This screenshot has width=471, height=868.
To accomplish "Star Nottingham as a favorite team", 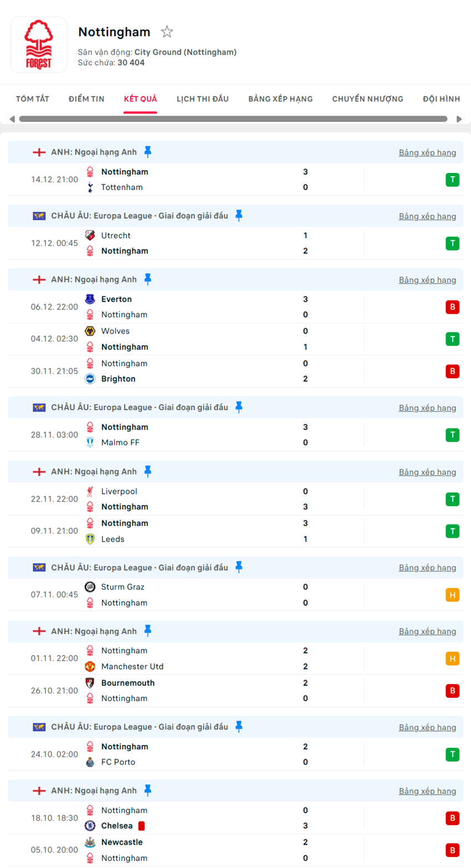I will click(167, 32).
